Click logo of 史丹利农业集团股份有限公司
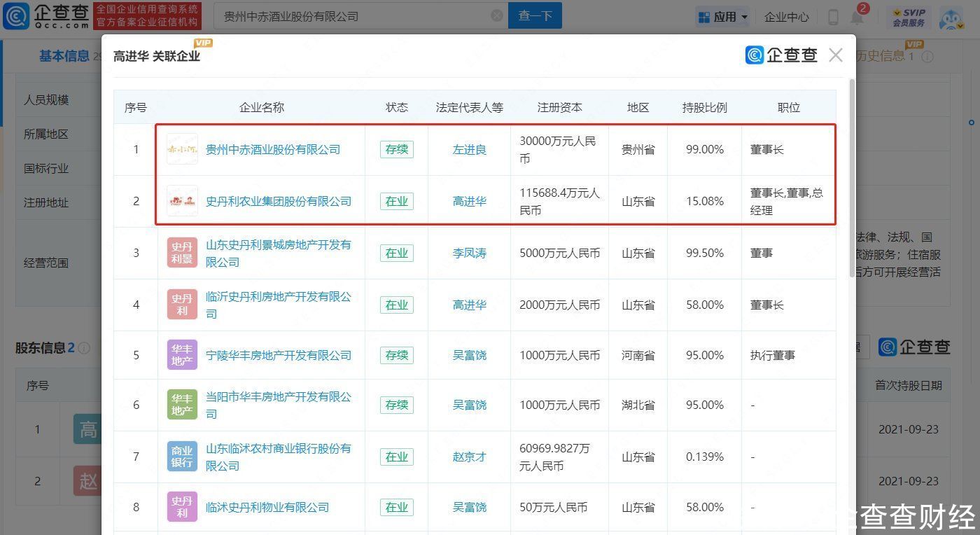Screen dimensions: 980x535 [x=182, y=201]
